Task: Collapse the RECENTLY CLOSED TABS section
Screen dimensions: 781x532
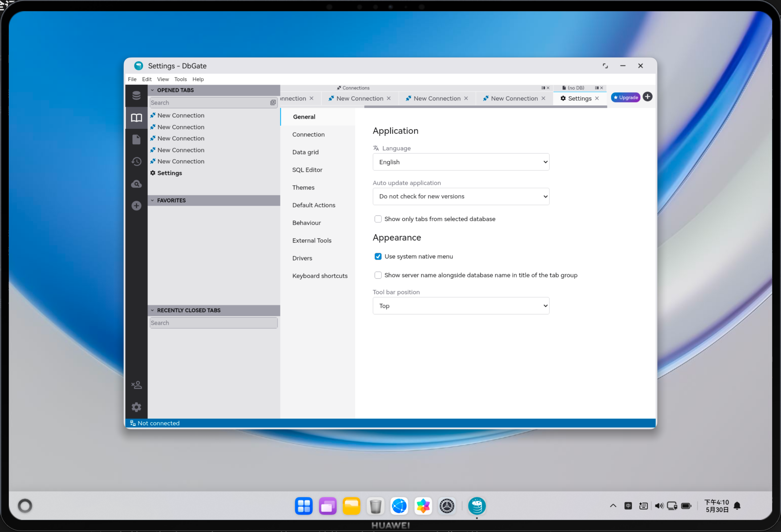Action: tap(214, 310)
